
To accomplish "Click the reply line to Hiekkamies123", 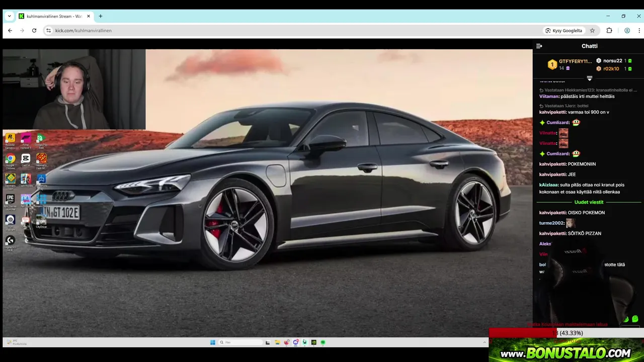I will tap(588, 90).
